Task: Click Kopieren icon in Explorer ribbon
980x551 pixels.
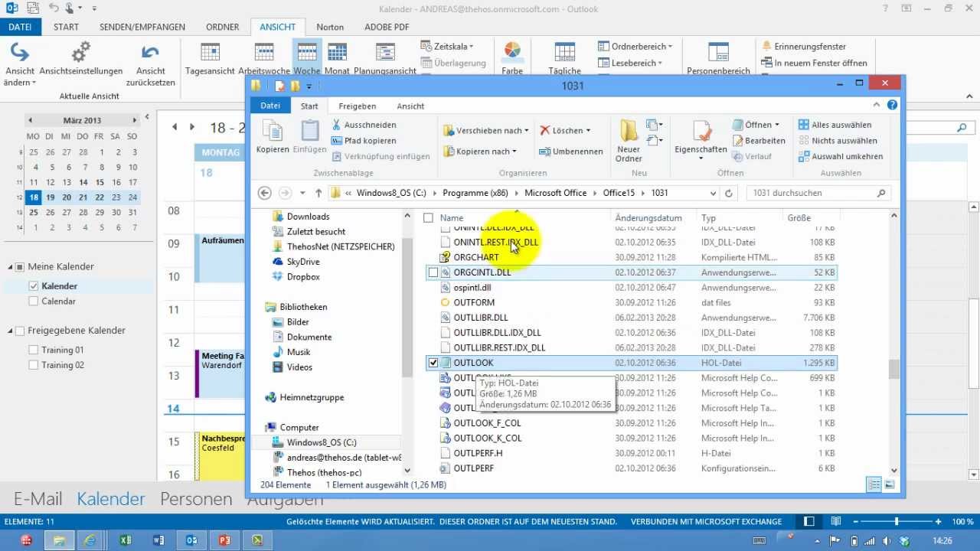Action: (273, 132)
